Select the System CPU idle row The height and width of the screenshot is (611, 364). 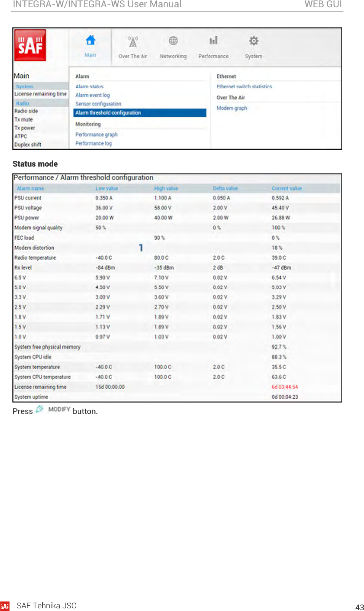177,357
